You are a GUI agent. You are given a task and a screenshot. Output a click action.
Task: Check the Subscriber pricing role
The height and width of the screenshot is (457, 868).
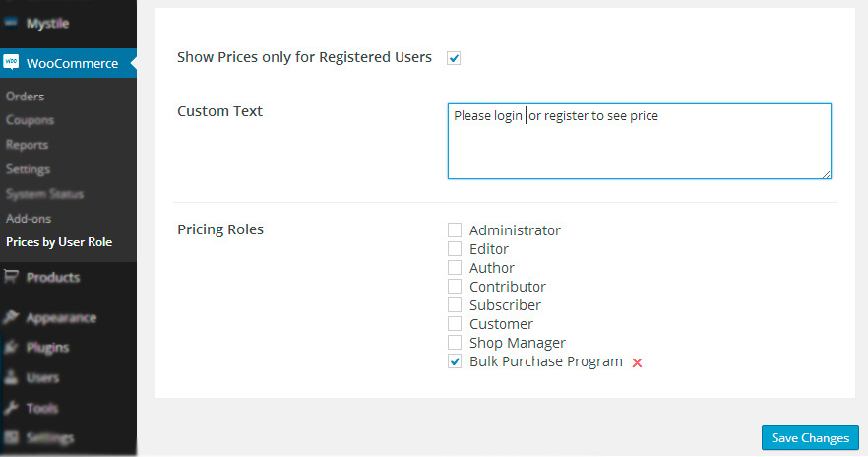point(455,305)
